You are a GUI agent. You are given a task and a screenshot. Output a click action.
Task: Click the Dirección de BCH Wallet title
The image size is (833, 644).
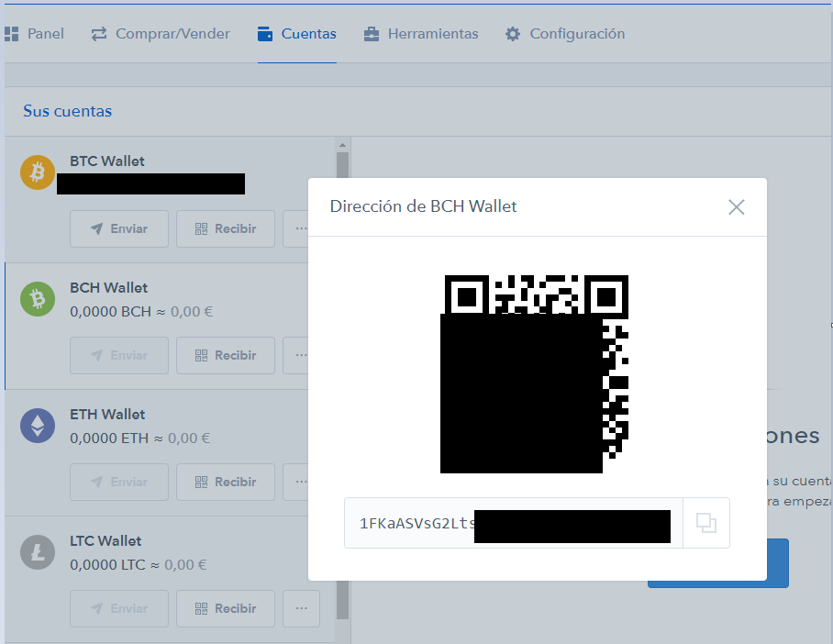point(424,206)
